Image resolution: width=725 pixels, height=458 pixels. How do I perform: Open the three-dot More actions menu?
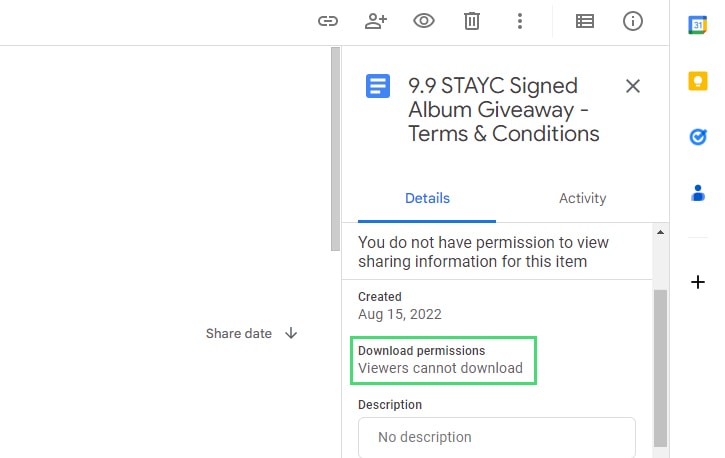click(x=520, y=21)
